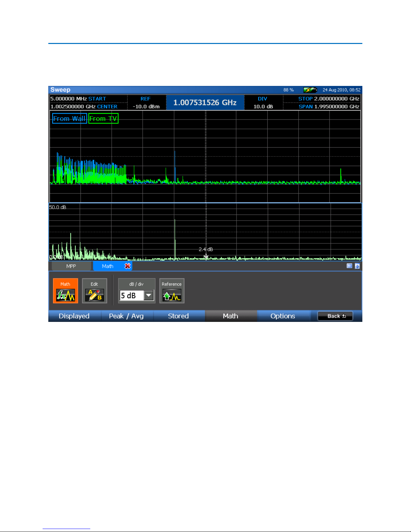Click the 50.0 dB scale label

(58, 207)
